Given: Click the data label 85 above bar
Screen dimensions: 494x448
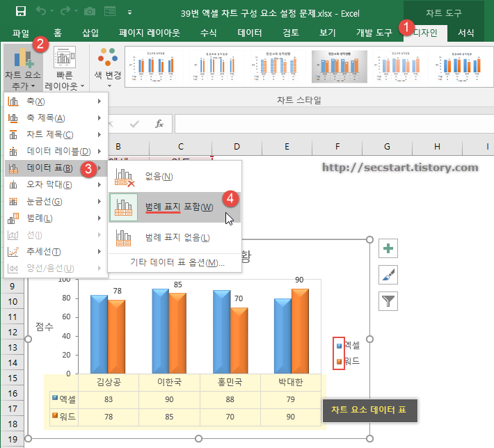Looking at the screenshot, I should pyautogui.click(x=178, y=285).
